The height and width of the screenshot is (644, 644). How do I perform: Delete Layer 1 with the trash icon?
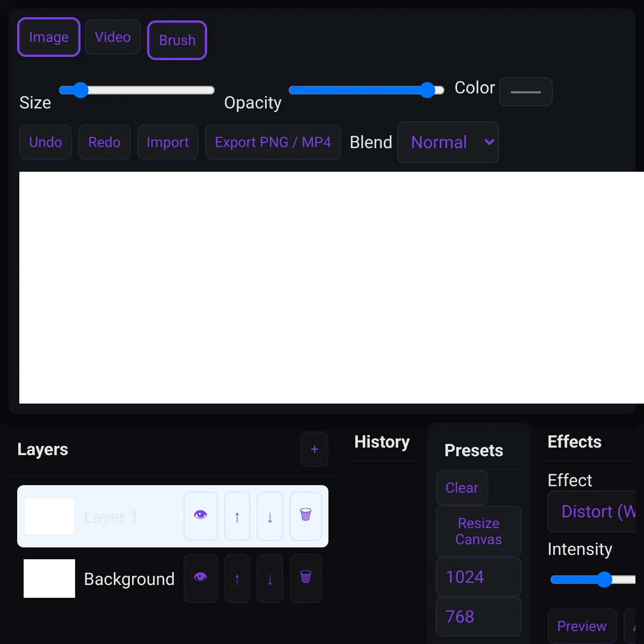pyautogui.click(x=305, y=516)
